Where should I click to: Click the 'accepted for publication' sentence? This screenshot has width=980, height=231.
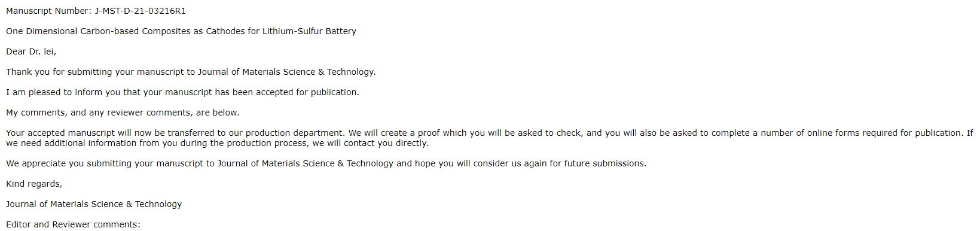[x=182, y=92]
